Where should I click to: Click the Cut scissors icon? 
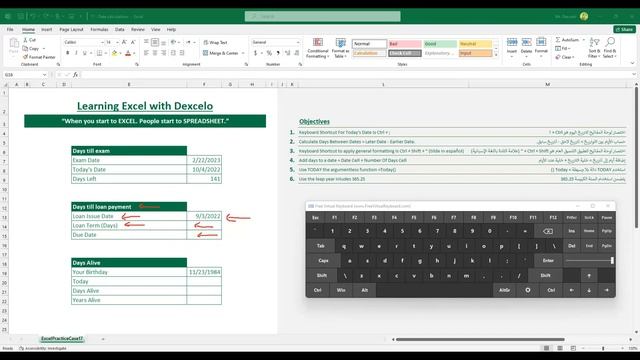(x=26, y=40)
